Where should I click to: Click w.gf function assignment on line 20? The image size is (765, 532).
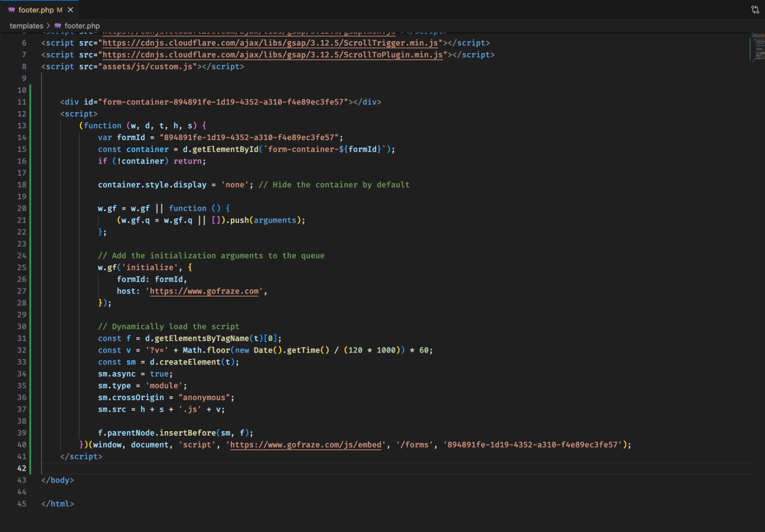(x=164, y=208)
